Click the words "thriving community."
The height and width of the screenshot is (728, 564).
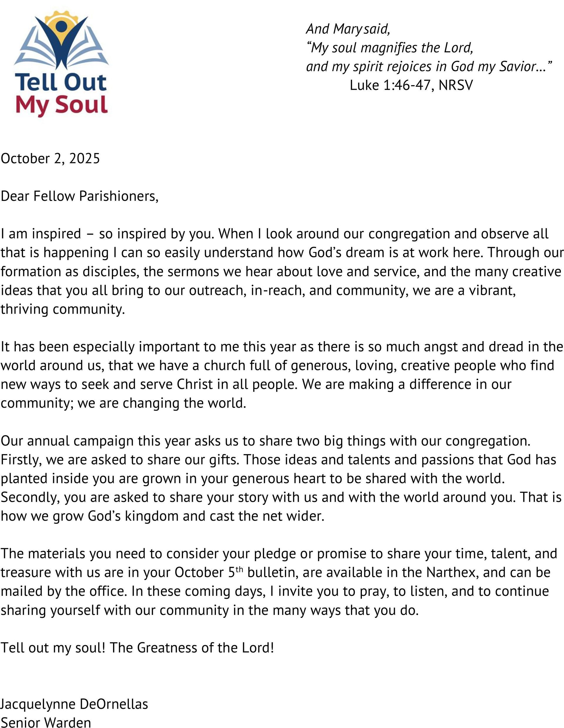[x=63, y=309]
